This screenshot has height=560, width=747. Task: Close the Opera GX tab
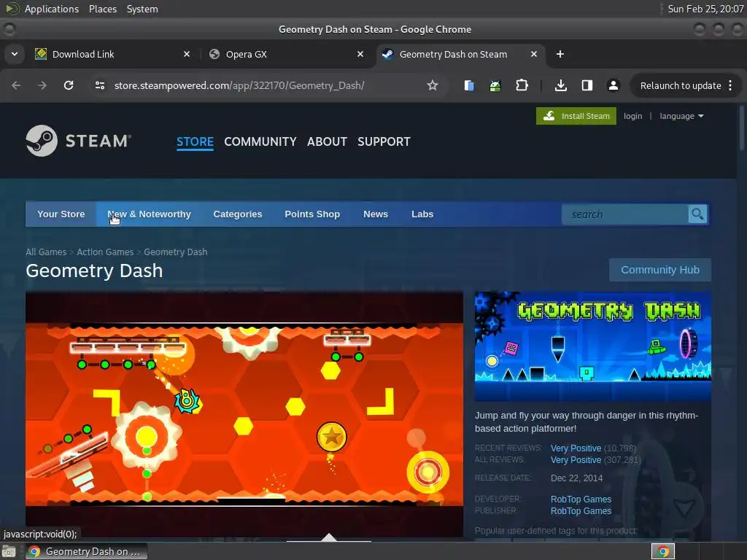360,54
